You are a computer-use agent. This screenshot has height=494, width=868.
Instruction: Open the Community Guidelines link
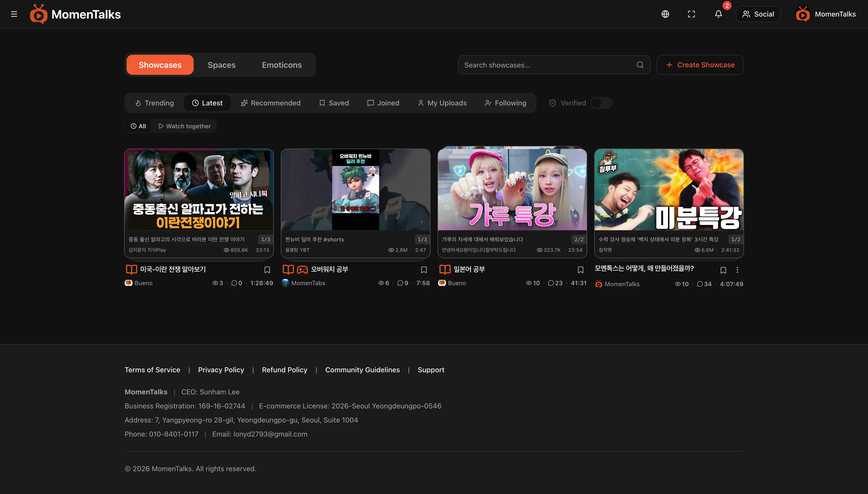(x=362, y=370)
